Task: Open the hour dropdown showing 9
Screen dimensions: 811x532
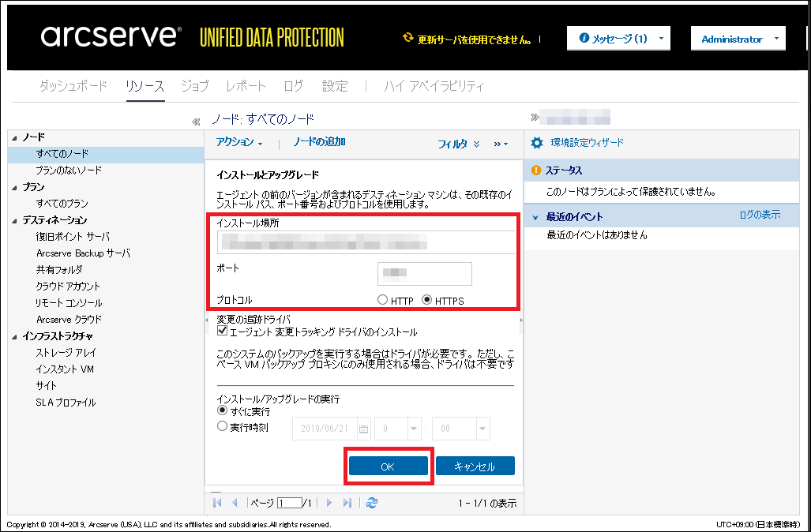Action: (x=414, y=429)
